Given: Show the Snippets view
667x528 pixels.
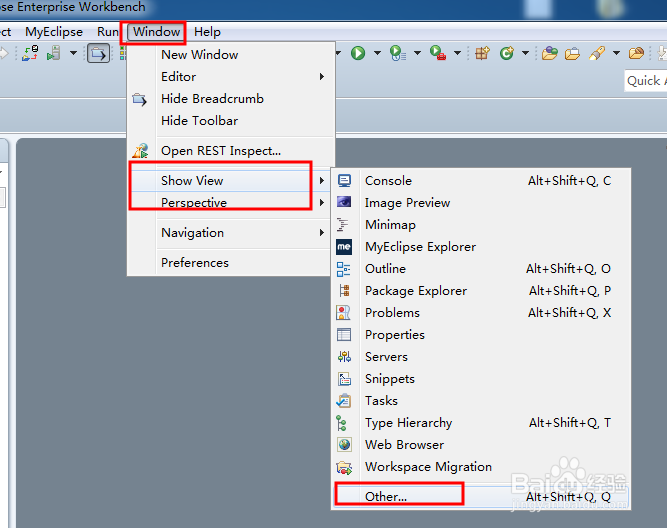Looking at the screenshot, I should (481, 379).
